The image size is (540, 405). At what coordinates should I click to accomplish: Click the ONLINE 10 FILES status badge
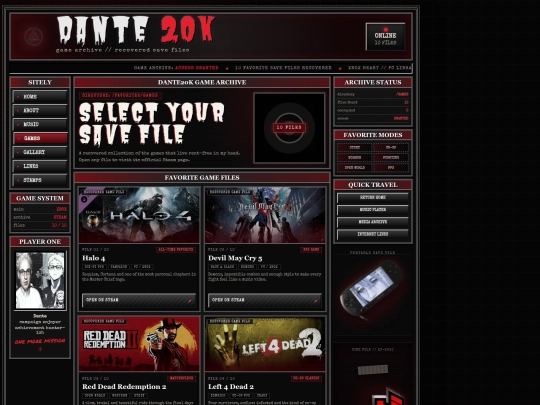coord(385,37)
